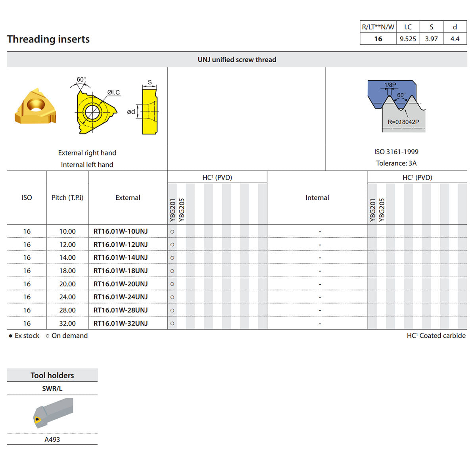Image resolution: width=476 pixels, height=458 pixels.
Task: Click the HC¹ Coated carbide footnote
Action: [x=436, y=335]
